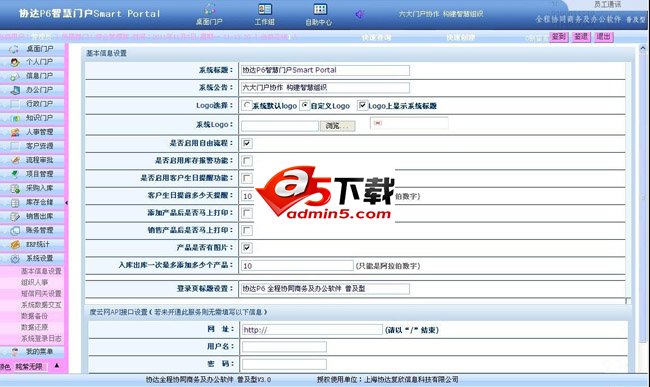Open 员工通讯 tab at top right
Viewport: 650px width, 387px height.
pos(607,5)
